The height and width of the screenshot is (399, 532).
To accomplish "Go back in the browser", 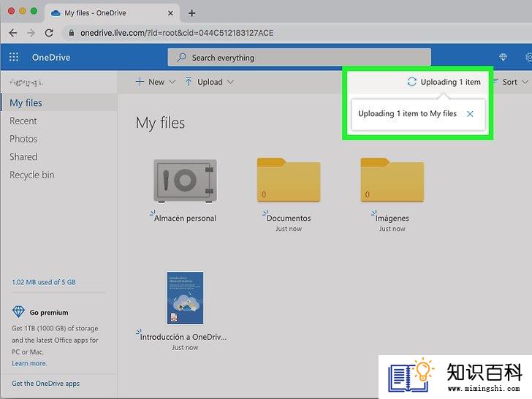I will pyautogui.click(x=13, y=33).
